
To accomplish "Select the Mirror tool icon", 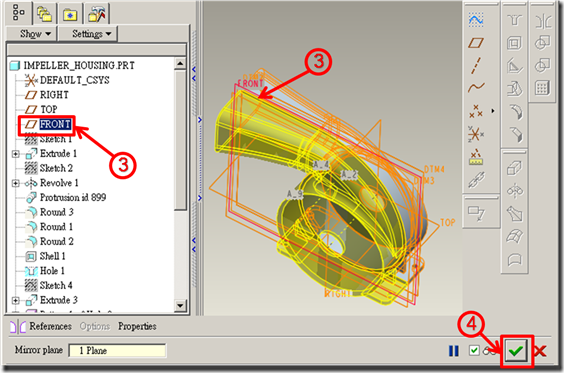I will (543, 21).
